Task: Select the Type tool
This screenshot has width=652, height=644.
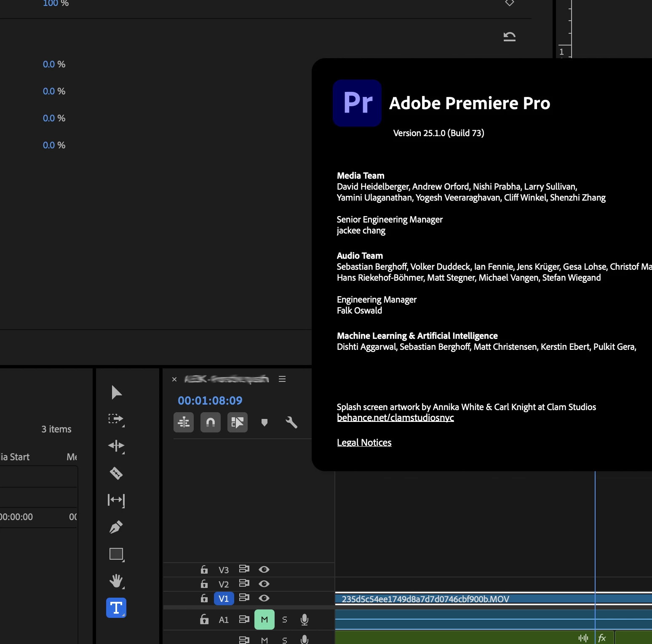Action: pyautogui.click(x=116, y=608)
